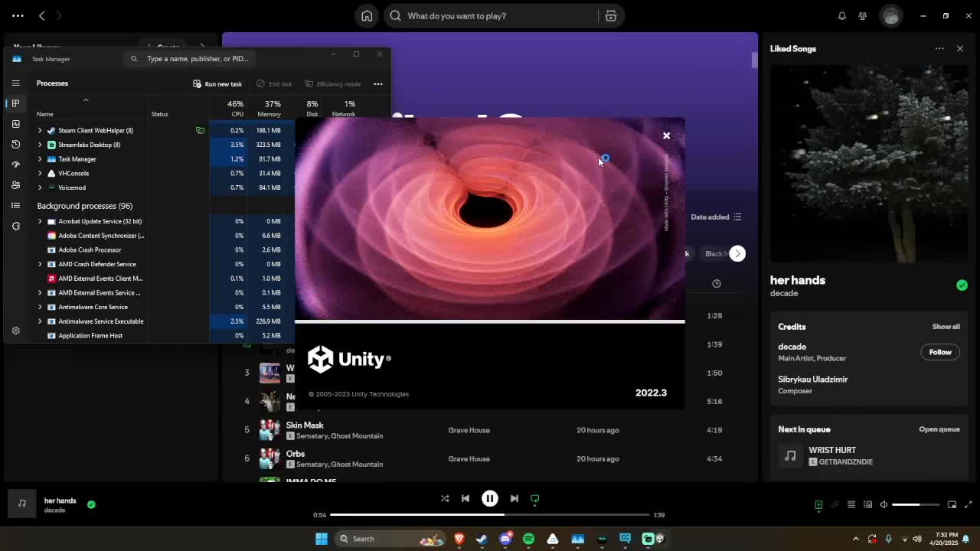Follow the artist decade in Credits panel
This screenshot has height=551, width=980.
(939, 352)
